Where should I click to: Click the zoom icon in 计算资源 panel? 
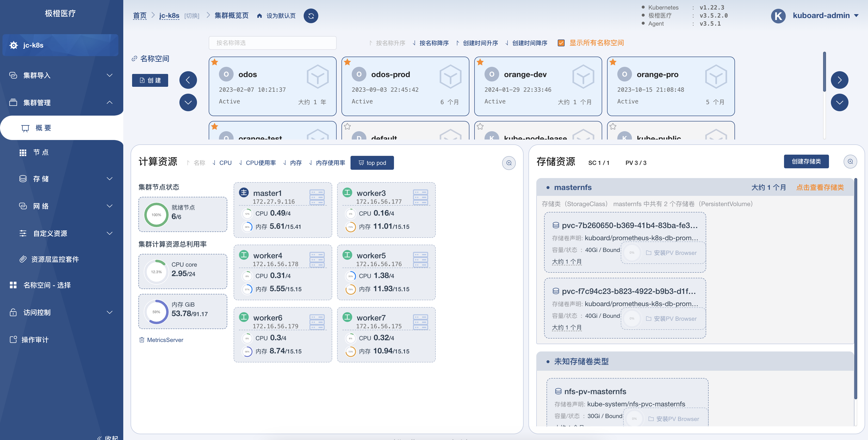tap(509, 163)
